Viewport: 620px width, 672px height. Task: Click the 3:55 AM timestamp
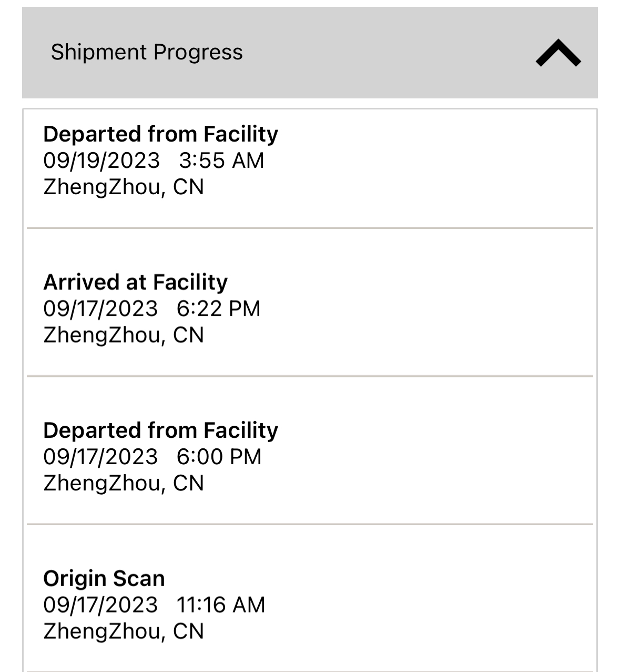click(x=221, y=161)
